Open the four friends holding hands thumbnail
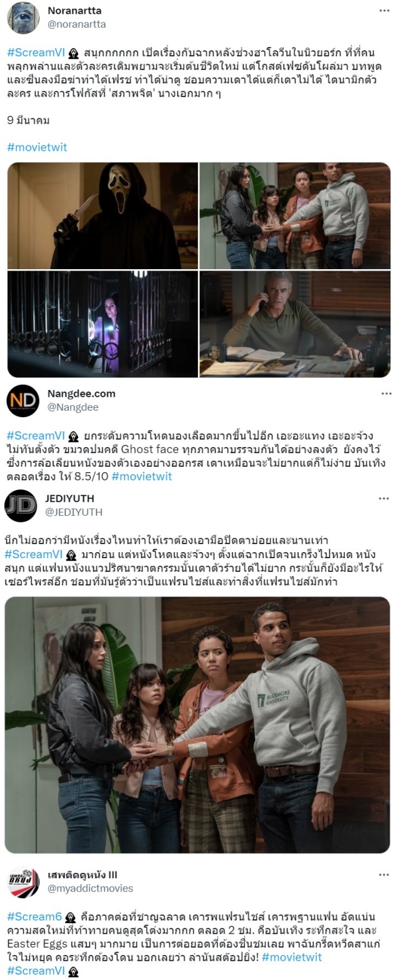This screenshot has height=980, width=397. (x=295, y=215)
